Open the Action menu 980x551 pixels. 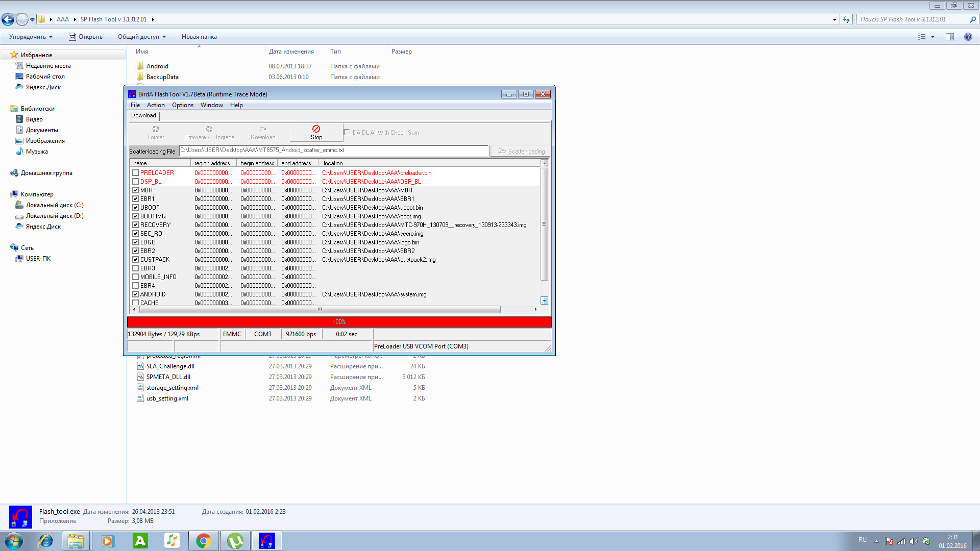tap(156, 105)
